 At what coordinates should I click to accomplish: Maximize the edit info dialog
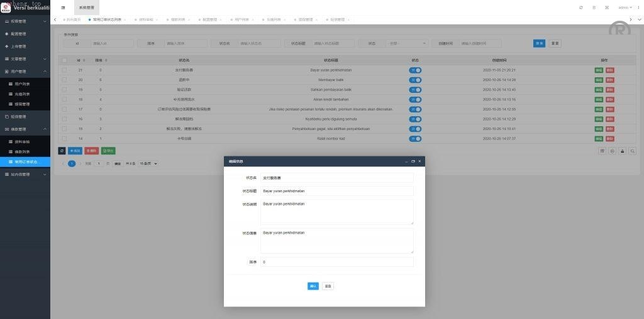[x=413, y=161]
